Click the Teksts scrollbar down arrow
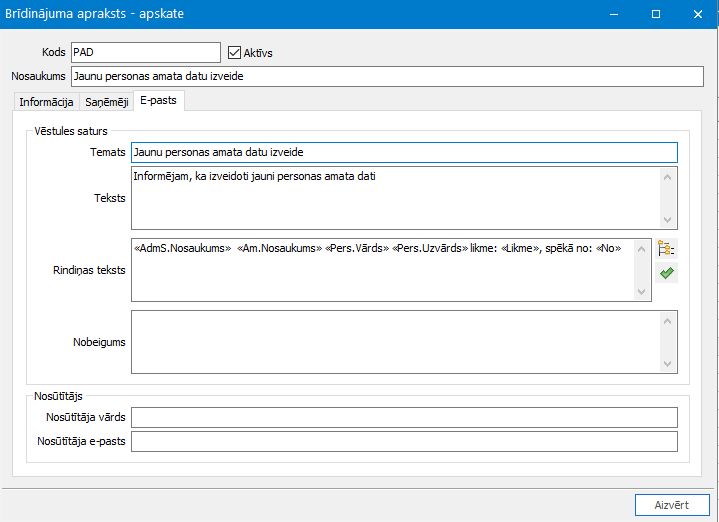Viewport: 719px width, 522px height. (667, 220)
